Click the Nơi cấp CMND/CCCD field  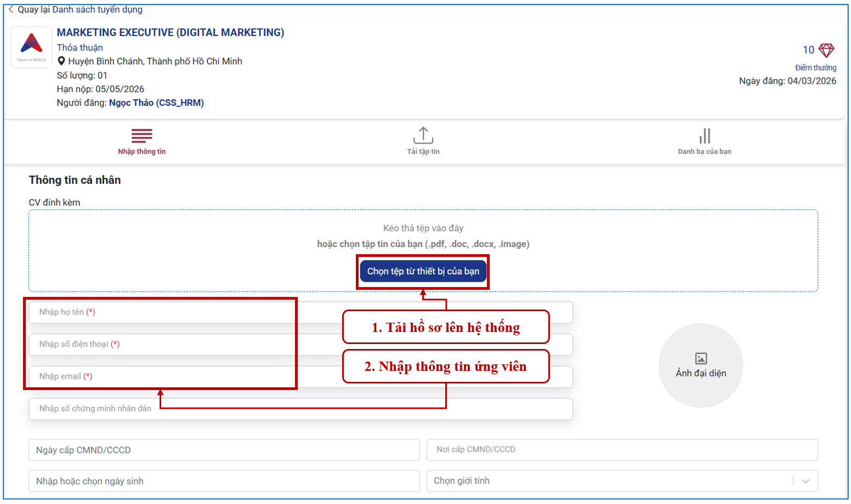[622, 450]
